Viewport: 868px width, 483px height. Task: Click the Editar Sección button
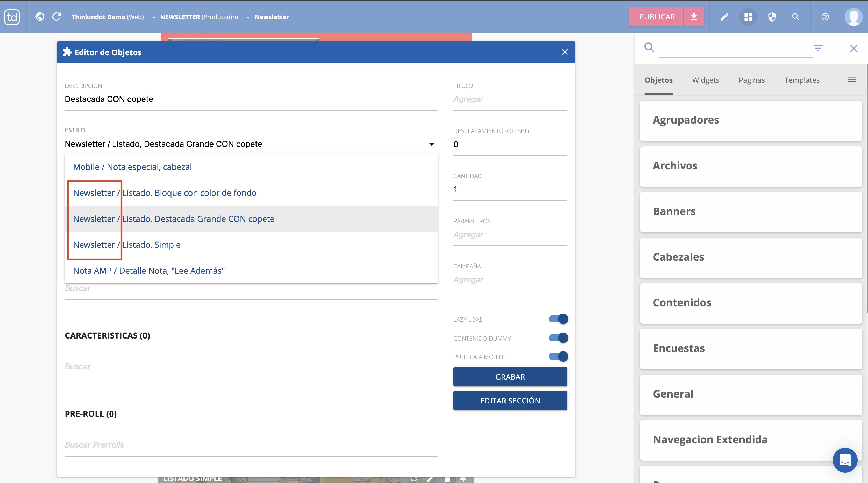click(510, 401)
